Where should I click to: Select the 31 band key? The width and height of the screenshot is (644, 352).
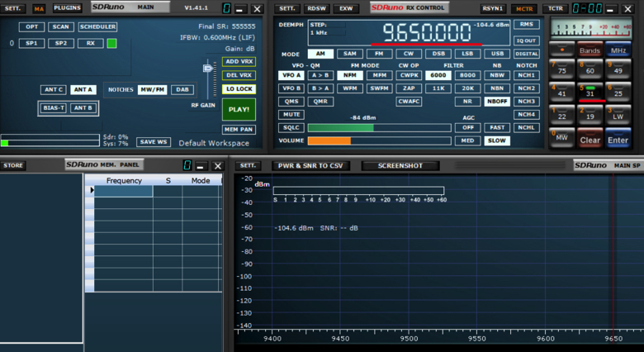pos(590,92)
